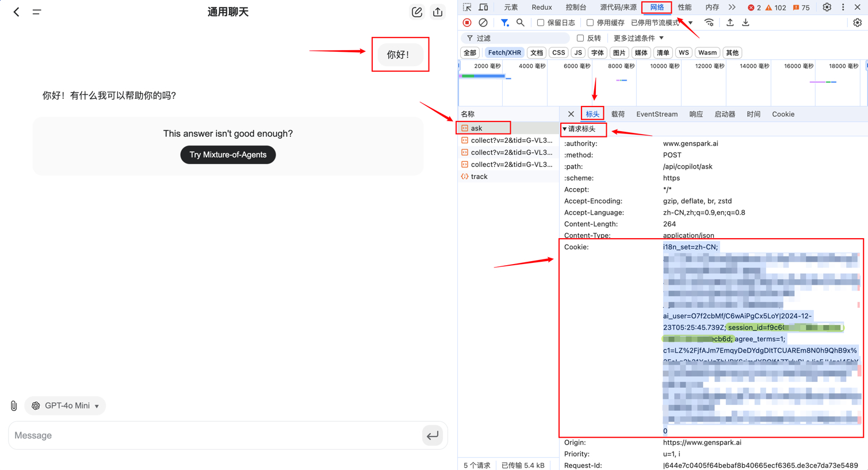868x470 pixels.
Task: Open DevTools three-dot menu
Action: 843,7
